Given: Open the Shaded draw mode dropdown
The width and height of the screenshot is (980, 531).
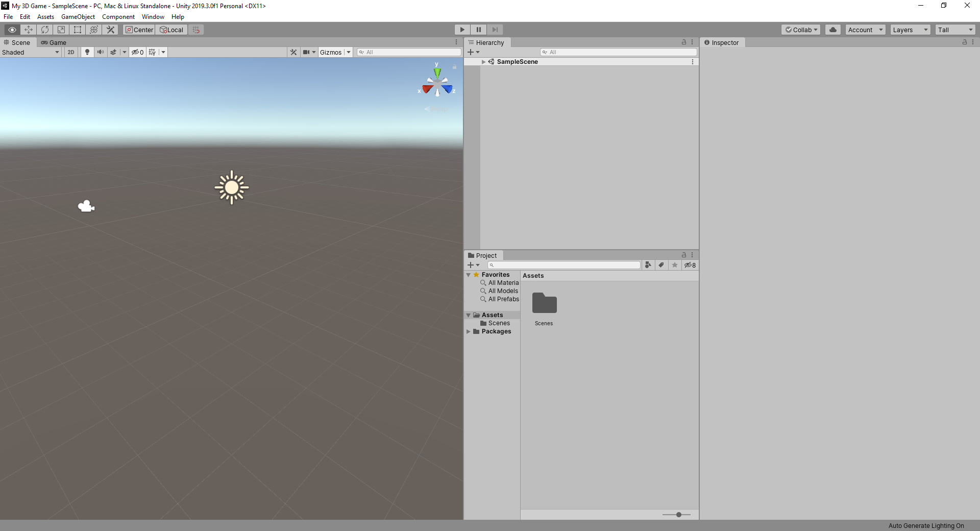Looking at the screenshot, I should coord(31,52).
